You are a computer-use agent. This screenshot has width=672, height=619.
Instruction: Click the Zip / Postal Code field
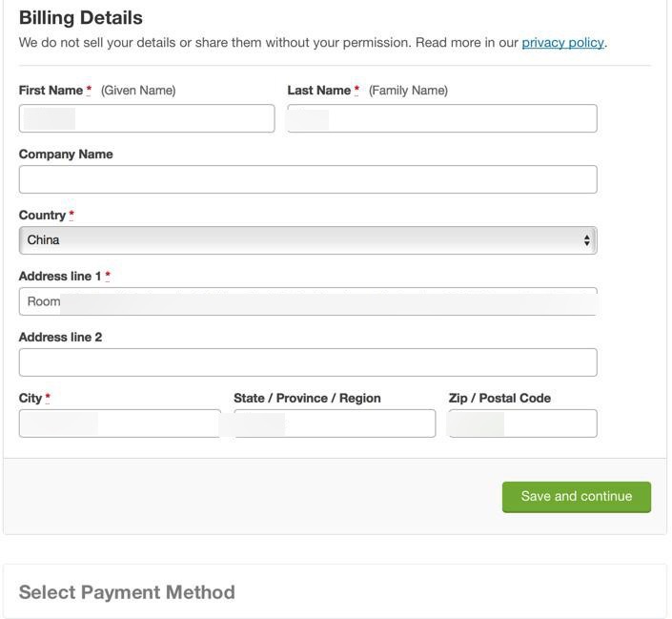[522, 423]
